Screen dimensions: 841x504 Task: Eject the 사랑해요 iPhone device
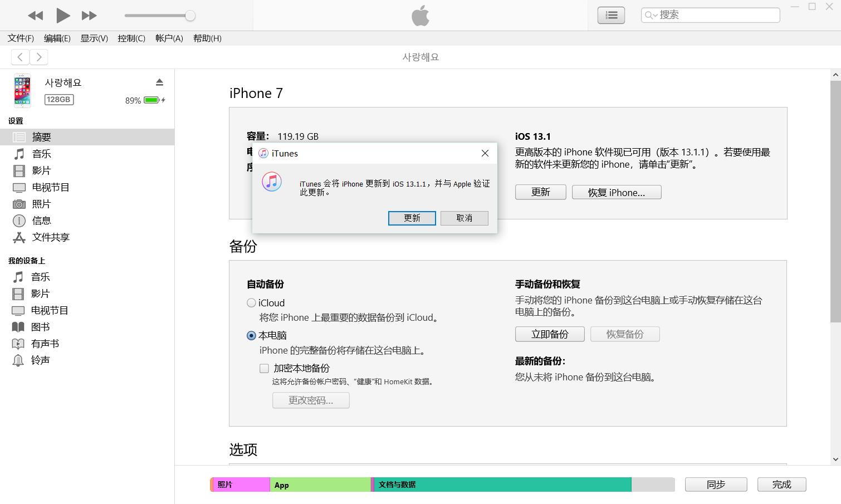159,82
